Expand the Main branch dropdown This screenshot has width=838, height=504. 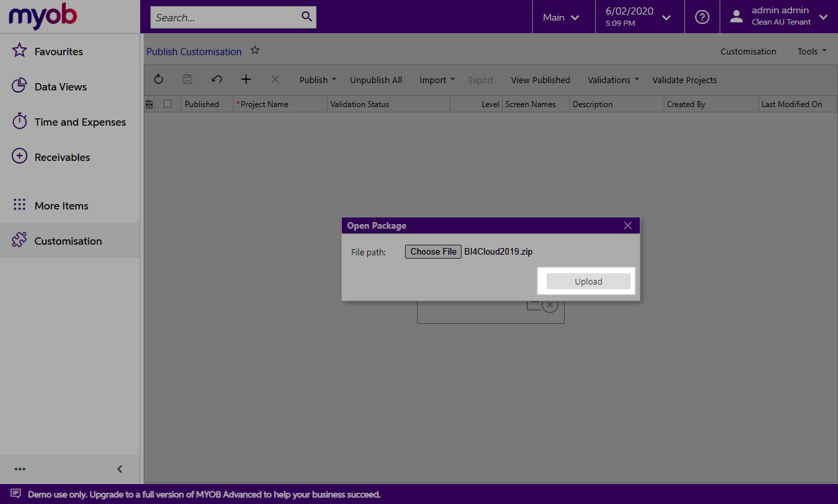click(561, 17)
